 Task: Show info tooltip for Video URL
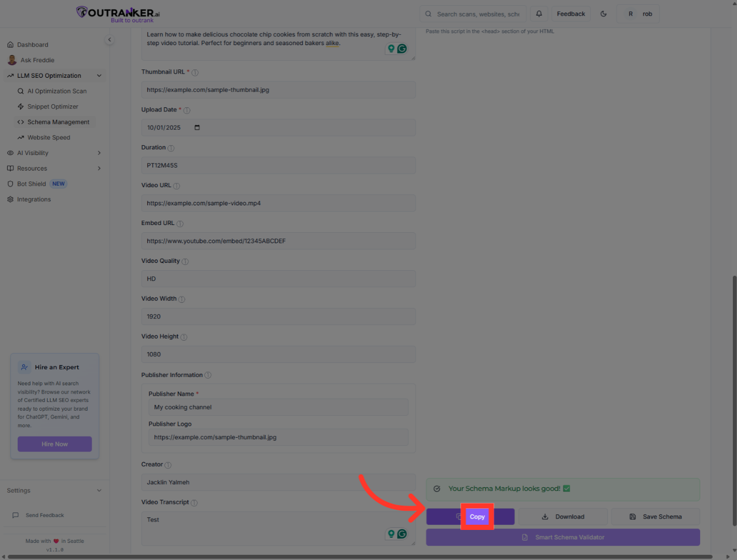pos(177,186)
